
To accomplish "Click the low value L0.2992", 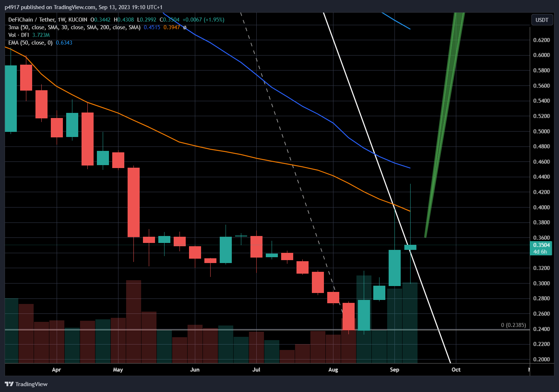I will [x=147, y=20].
